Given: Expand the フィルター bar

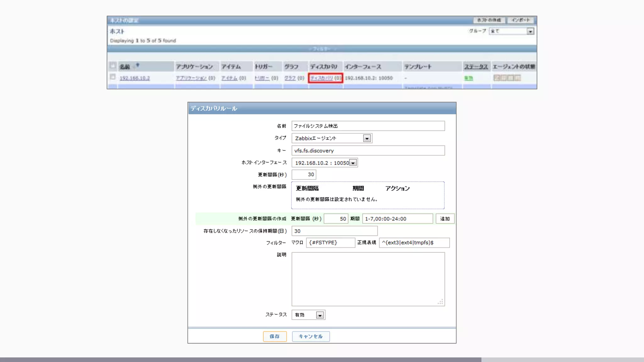Looking at the screenshot, I should click(322, 49).
